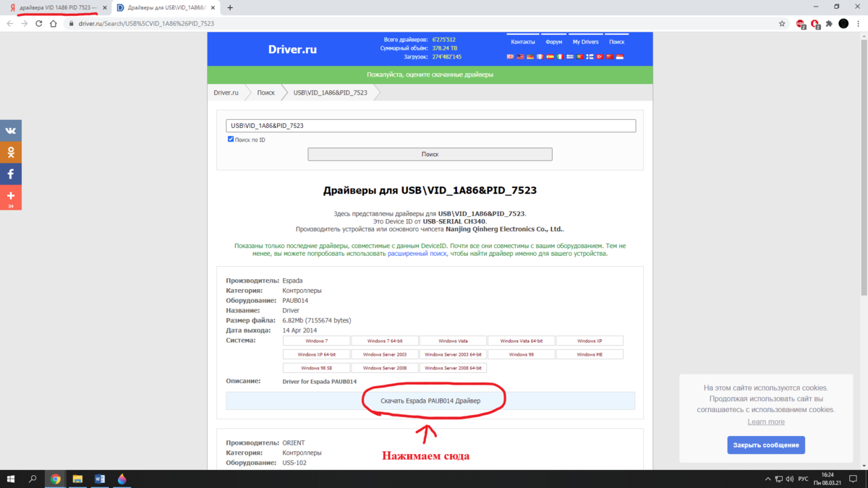Open the browser home page
Image resolution: width=868 pixels, height=488 pixels.
tap(54, 23)
